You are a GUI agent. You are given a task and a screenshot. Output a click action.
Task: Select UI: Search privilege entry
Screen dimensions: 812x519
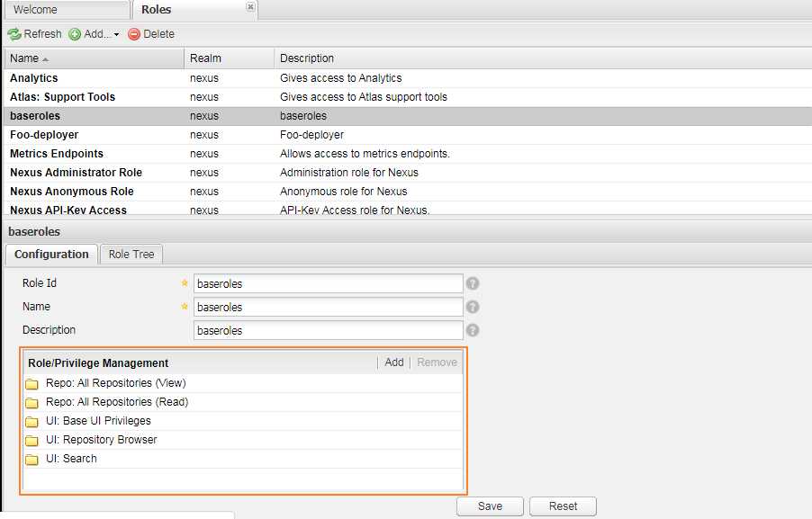click(243, 459)
